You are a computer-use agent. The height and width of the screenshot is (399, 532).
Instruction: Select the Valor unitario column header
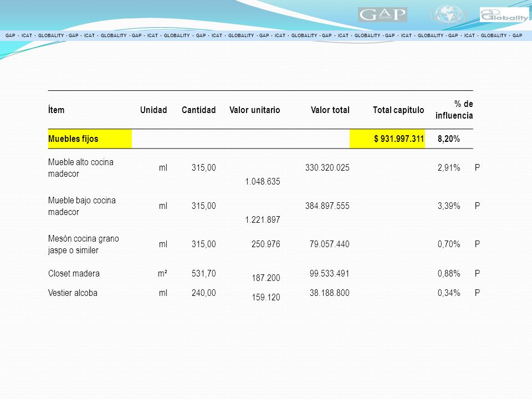point(254,110)
